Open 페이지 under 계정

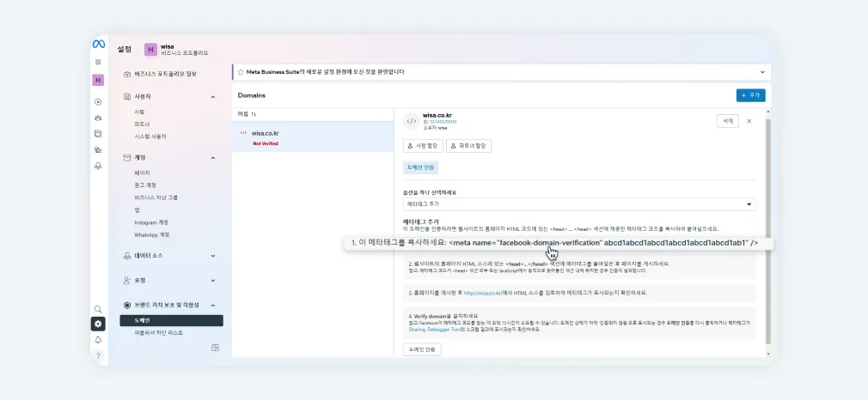(142, 173)
